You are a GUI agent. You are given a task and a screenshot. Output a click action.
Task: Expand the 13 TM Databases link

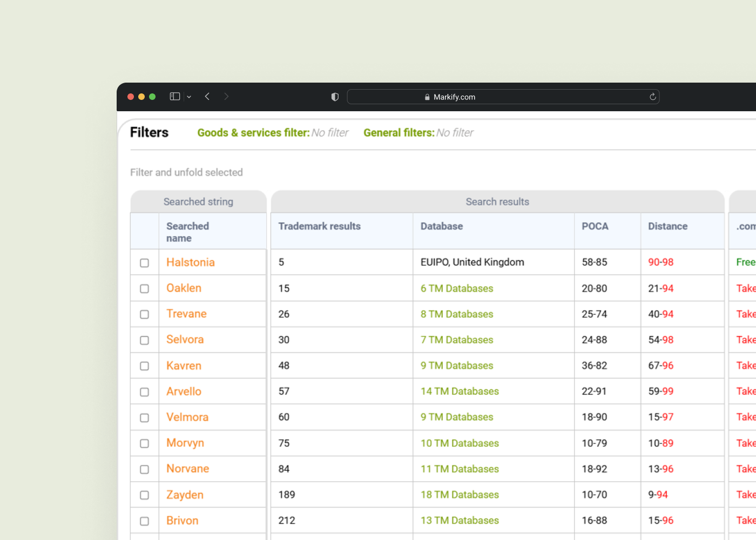coord(460,521)
